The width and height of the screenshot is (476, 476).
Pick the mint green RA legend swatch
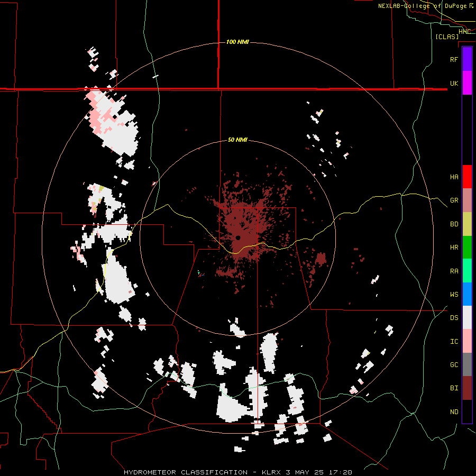click(x=467, y=271)
